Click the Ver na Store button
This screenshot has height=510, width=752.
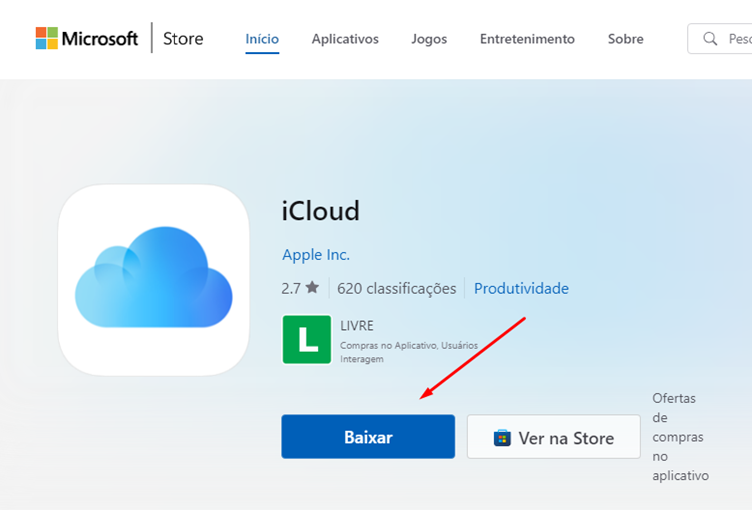553,437
